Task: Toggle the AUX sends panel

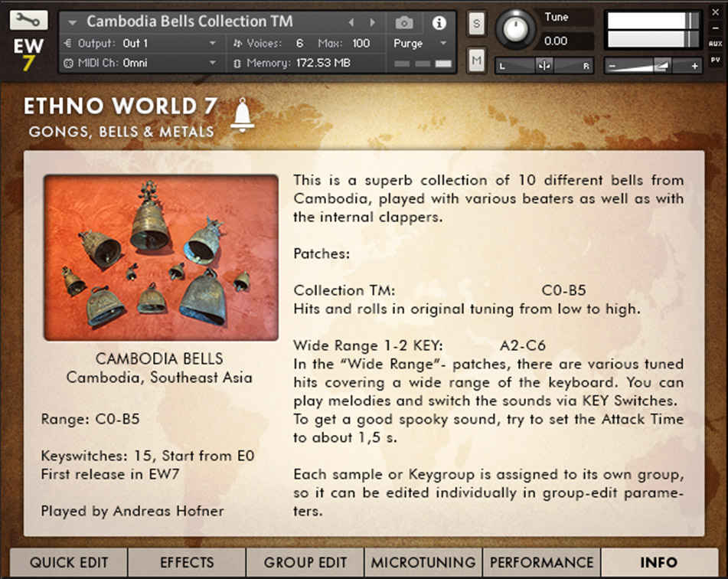Action: point(716,43)
